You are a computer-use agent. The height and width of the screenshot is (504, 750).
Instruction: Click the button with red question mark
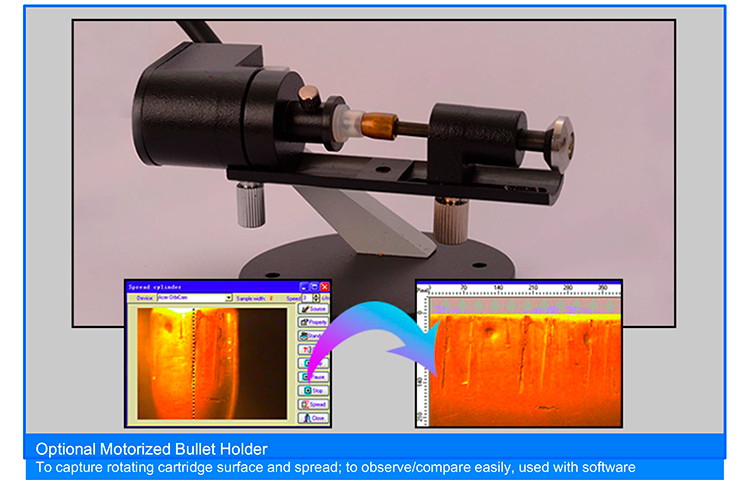click(315, 351)
